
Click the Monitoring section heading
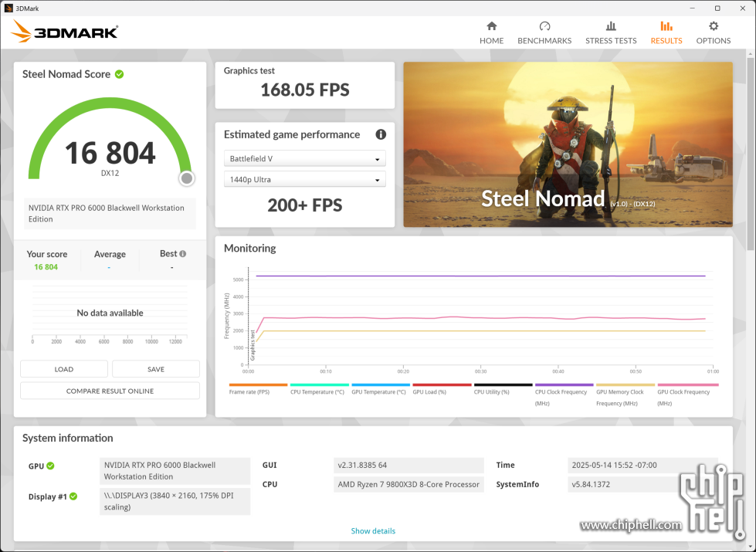[x=249, y=249]
